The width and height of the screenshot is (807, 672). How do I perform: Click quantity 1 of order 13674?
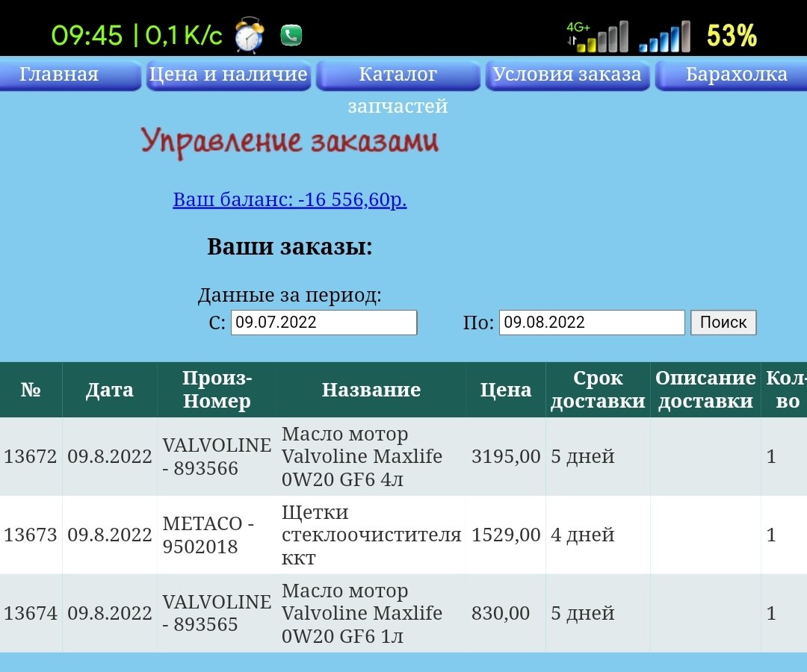(x=771, y=613)
